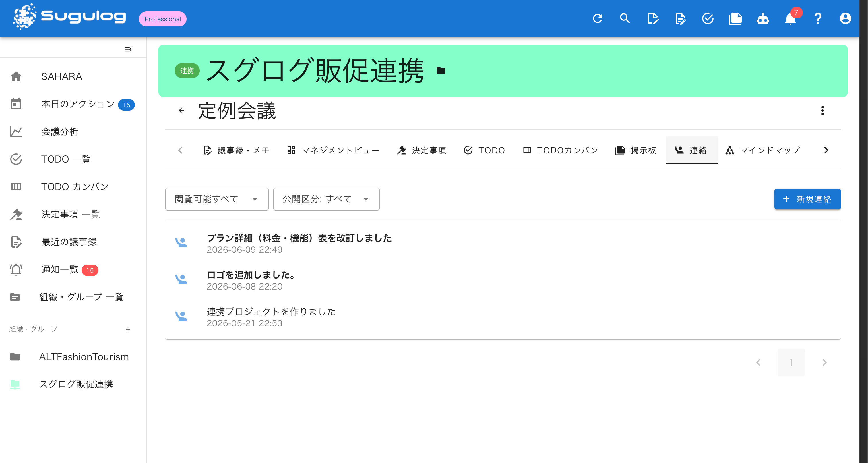Open the 公開区分: すべて dropdown
This screenshot has width=868, height=463.
[x=326, y=199]
